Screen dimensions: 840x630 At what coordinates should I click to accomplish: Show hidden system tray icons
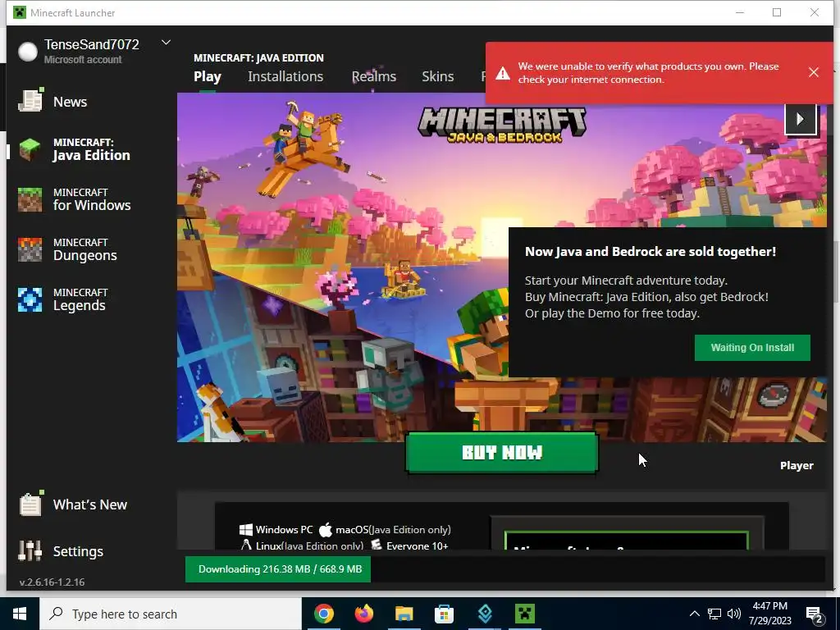coord(694,614)
